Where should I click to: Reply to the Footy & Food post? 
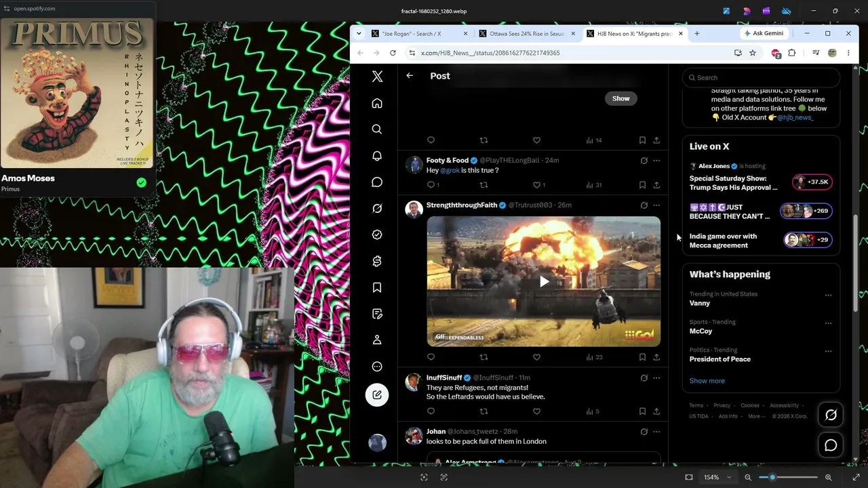click(431, 184)
